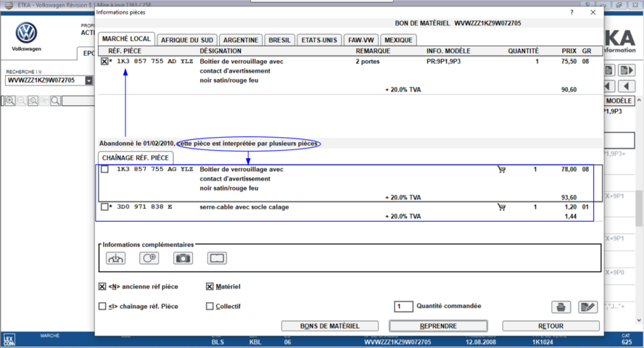
Task: Click main window vertical scrollbar
Action: pos(639,210)
